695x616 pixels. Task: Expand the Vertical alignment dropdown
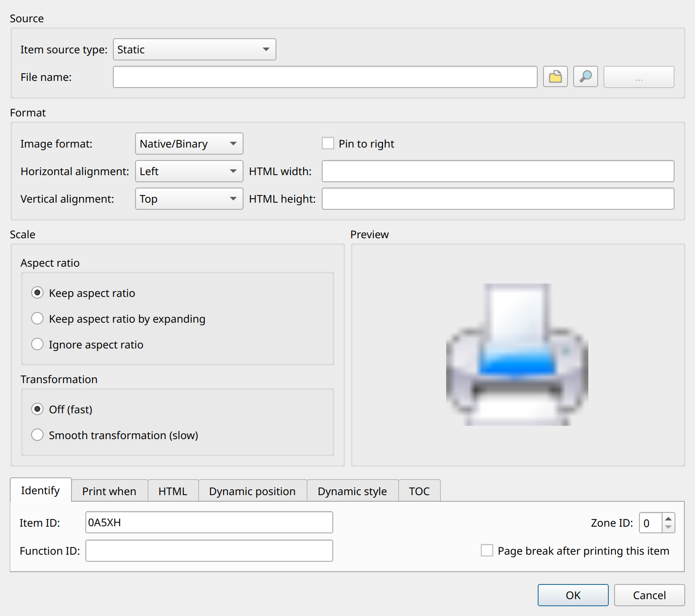189,199
